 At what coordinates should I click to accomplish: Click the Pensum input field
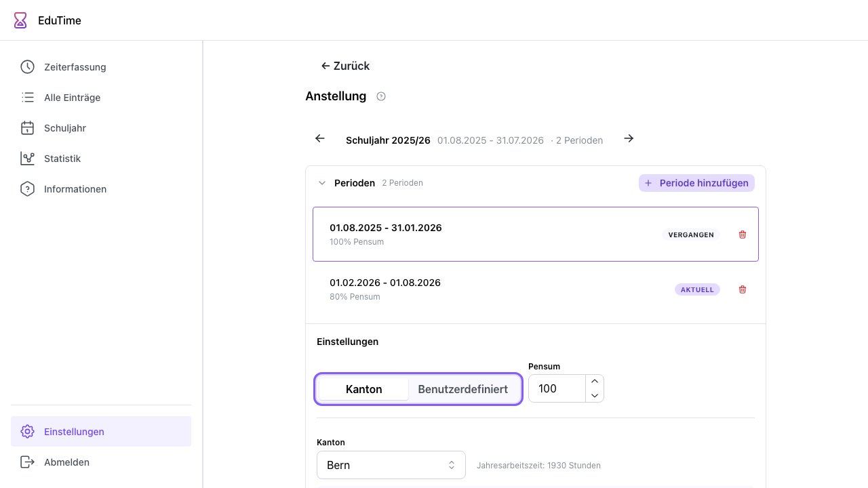(557, 388)
